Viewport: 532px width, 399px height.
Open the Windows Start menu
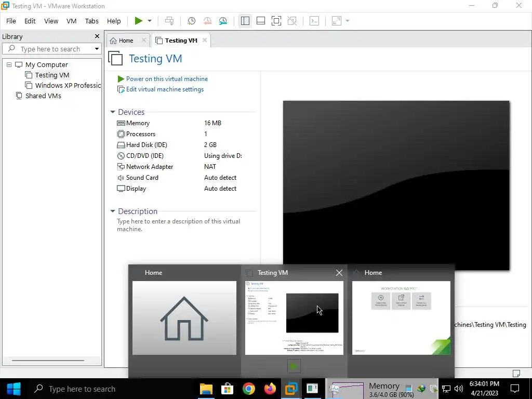14,389
